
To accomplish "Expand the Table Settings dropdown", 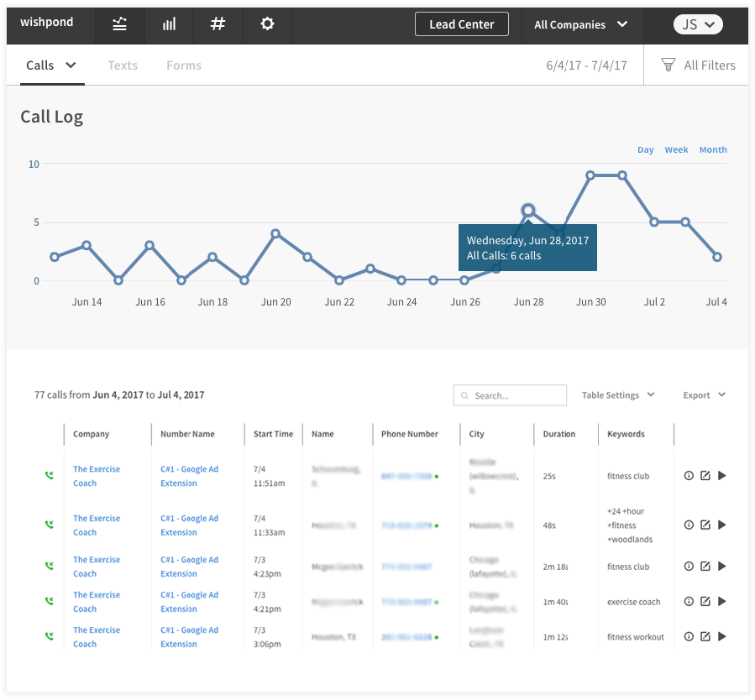I will click(618, 395).
